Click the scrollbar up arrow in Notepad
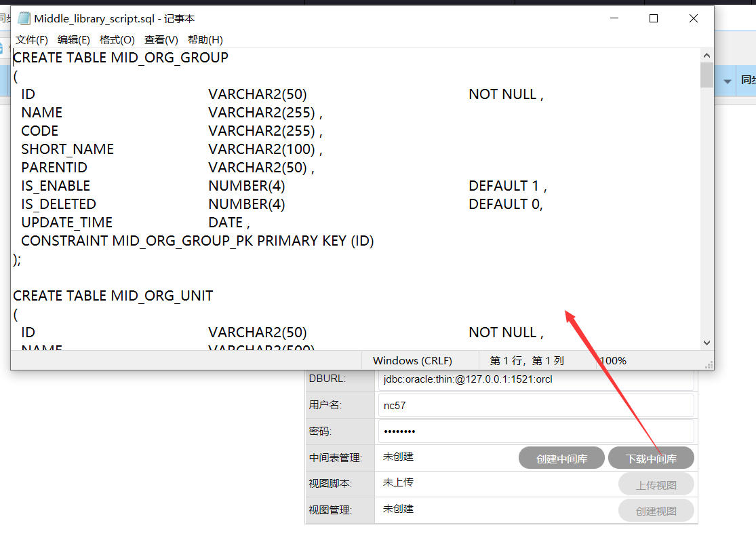Image resolution: width=756 pixels, height=555 pixels. pyautogui.click(x=707, y=56)
